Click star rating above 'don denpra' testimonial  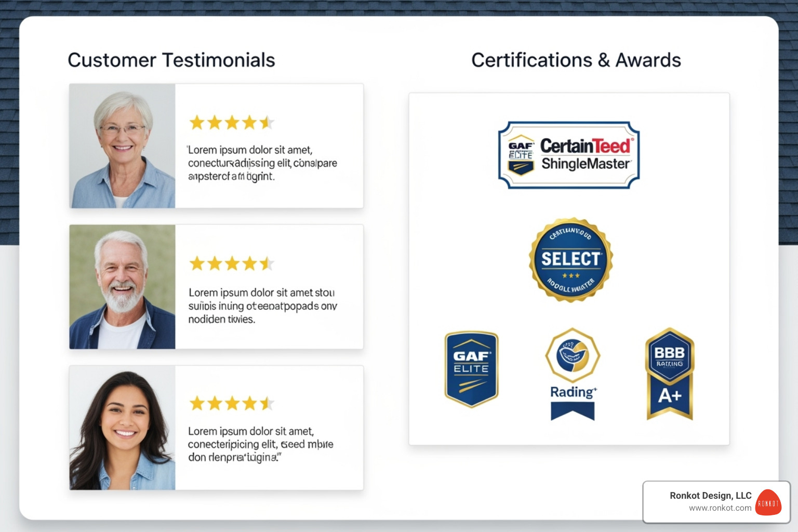(232, 403)
